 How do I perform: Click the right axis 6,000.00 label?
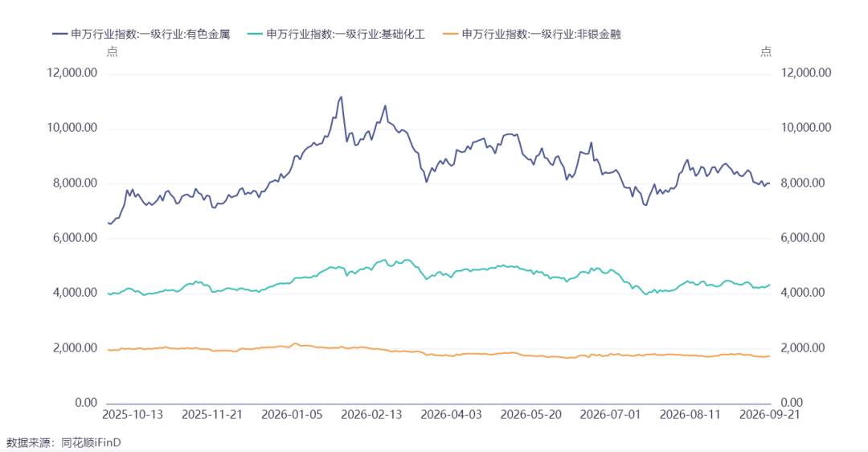(x=803, y=238)
